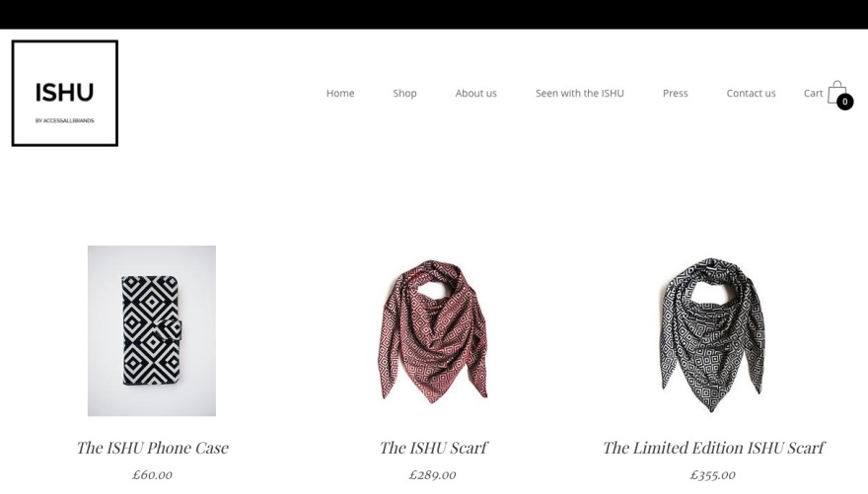
Task: Click the cart item count badge
Action: coord(844,102)
